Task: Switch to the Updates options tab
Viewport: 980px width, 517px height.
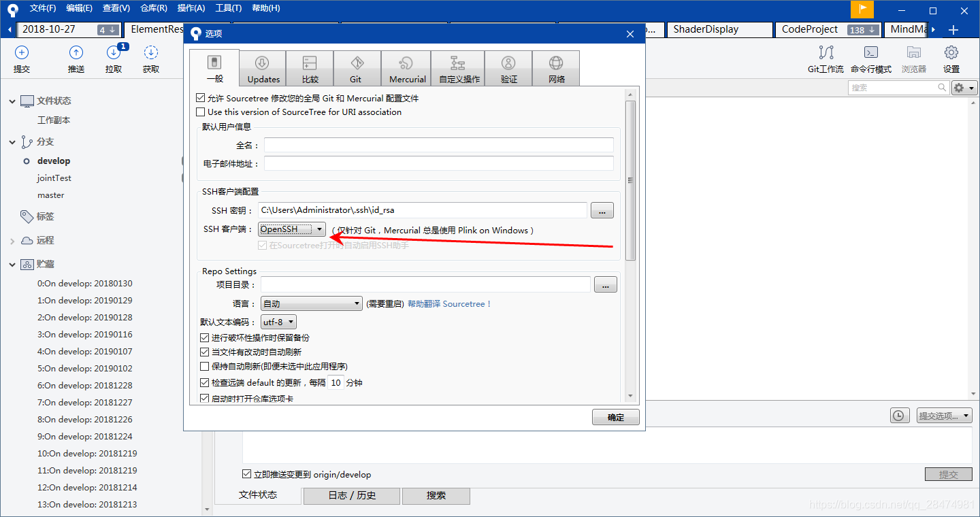Action: 263,68
